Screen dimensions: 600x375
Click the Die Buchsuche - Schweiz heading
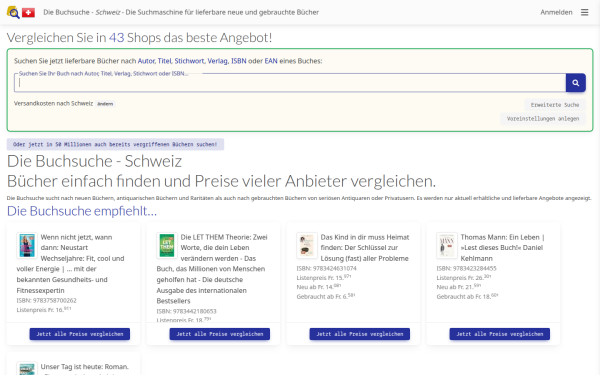[x=94, y=161]
